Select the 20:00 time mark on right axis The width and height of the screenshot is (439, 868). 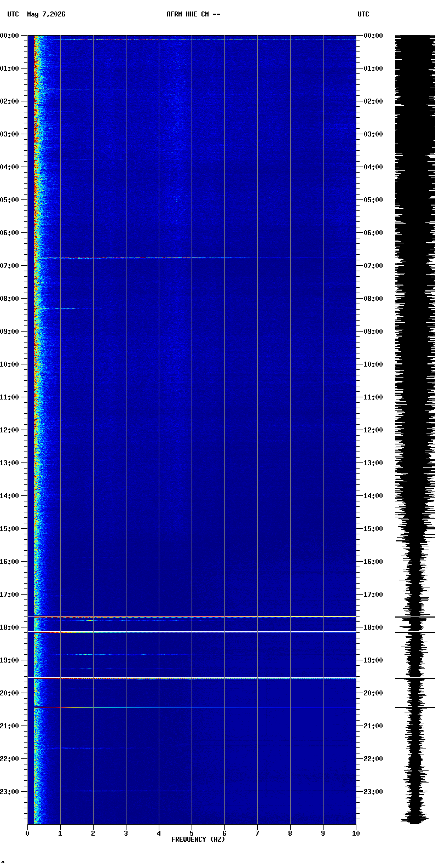tap(373, 693)
